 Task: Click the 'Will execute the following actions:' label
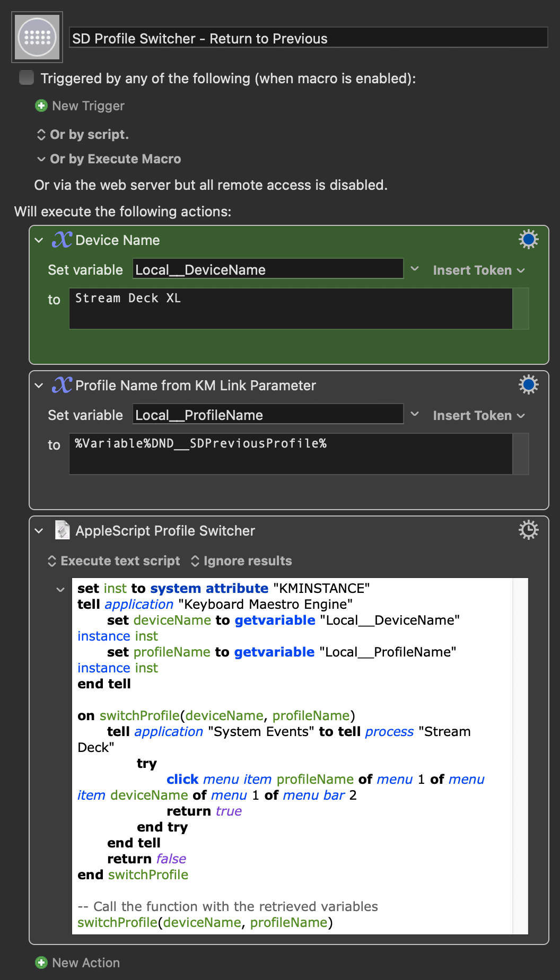(x=123, y=212)
